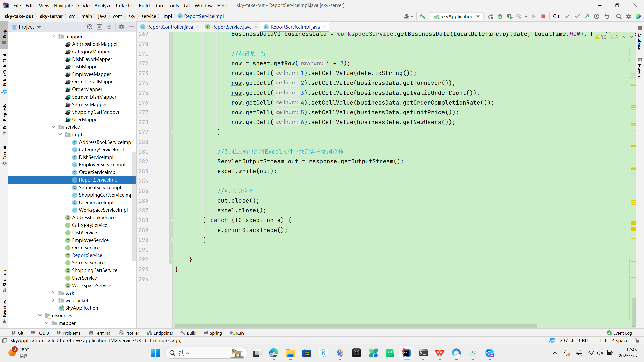644x362 pixels.
Task: Click Select Opened File target icon
Action: coord(90,27)
